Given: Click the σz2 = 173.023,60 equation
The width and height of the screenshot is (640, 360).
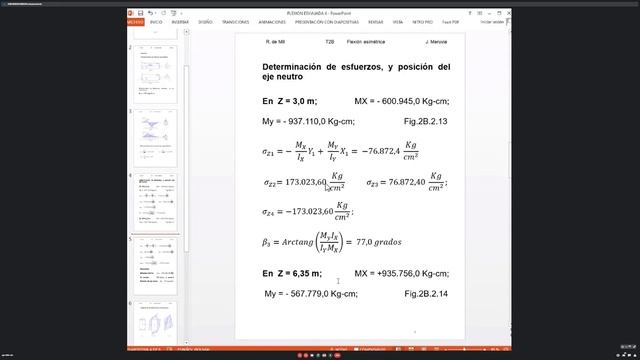Looking at the screenshot, I should pyautogui.click(x=304, y=182).
